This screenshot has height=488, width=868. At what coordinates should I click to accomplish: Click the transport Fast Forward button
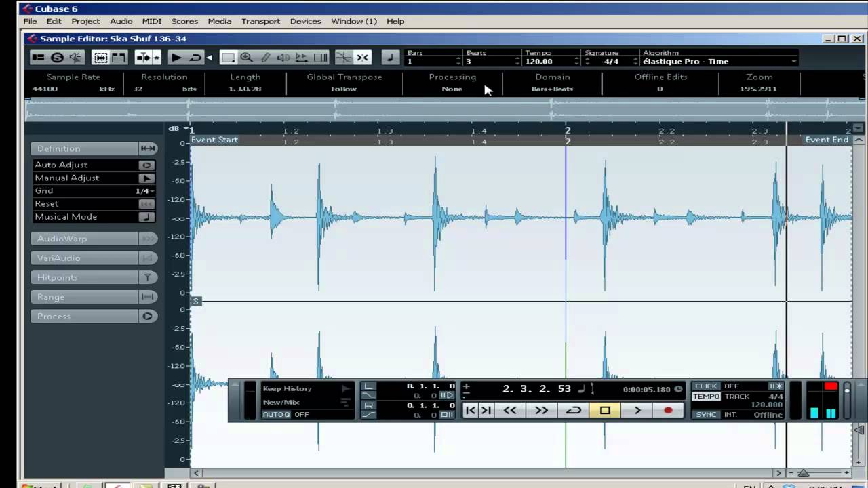[541, 410]
